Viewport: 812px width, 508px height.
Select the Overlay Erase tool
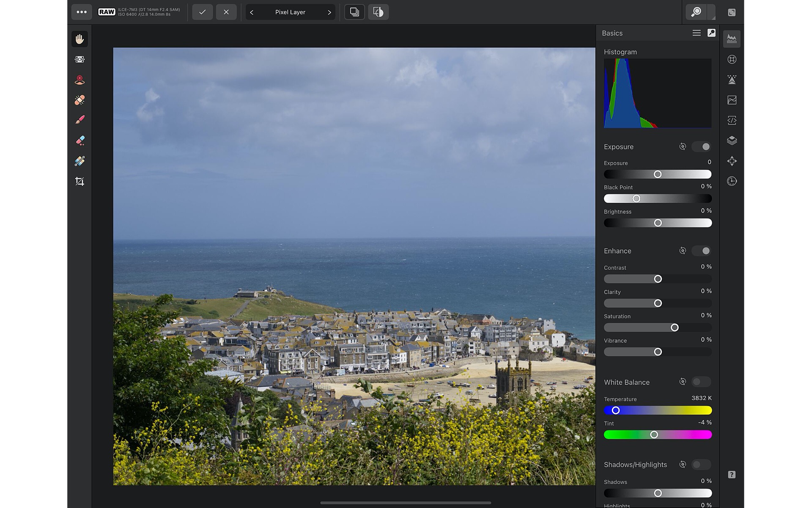(80, 141)
